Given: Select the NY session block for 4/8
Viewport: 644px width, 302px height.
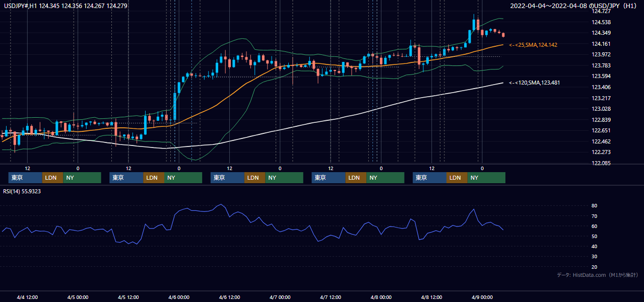Looking at the screenshot, I should coord(486,178).
